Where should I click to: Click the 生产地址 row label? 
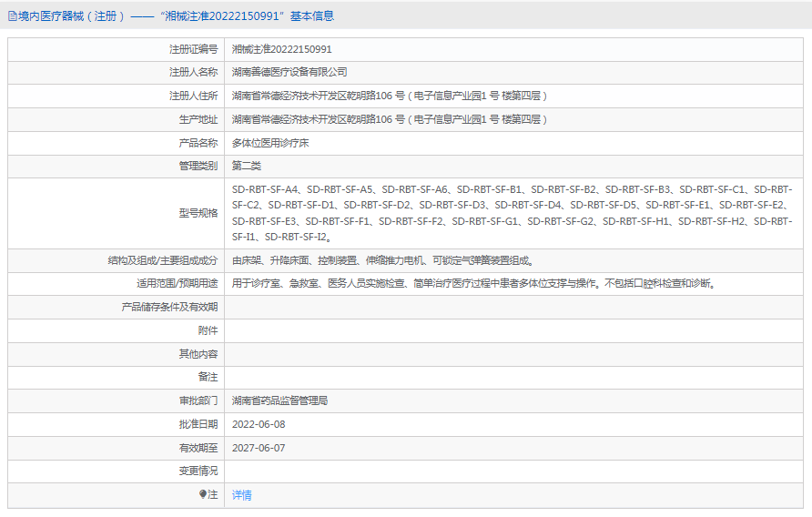[198, 119]
